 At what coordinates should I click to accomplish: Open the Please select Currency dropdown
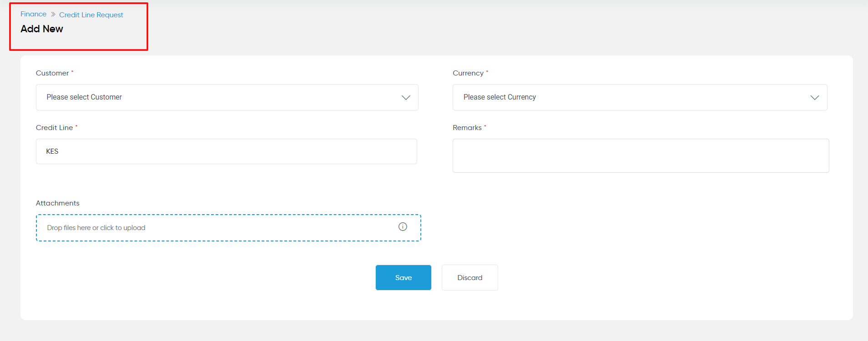640,97
